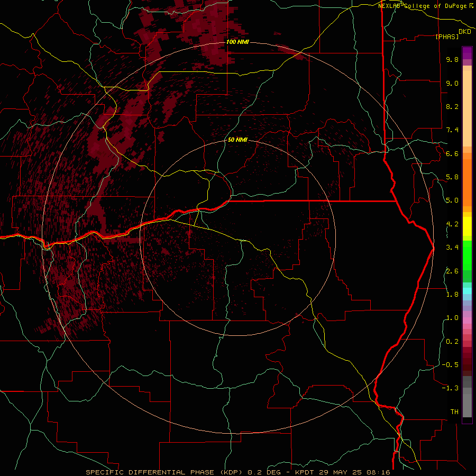Image resolution: width=476 pixels, height=476 pixels.
Task: Click the "9.0" color scale value
Action: [452, 83]
